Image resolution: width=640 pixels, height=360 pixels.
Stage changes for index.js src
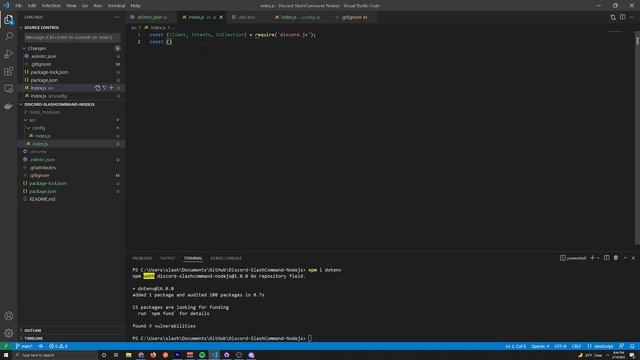tap(111, 88)
